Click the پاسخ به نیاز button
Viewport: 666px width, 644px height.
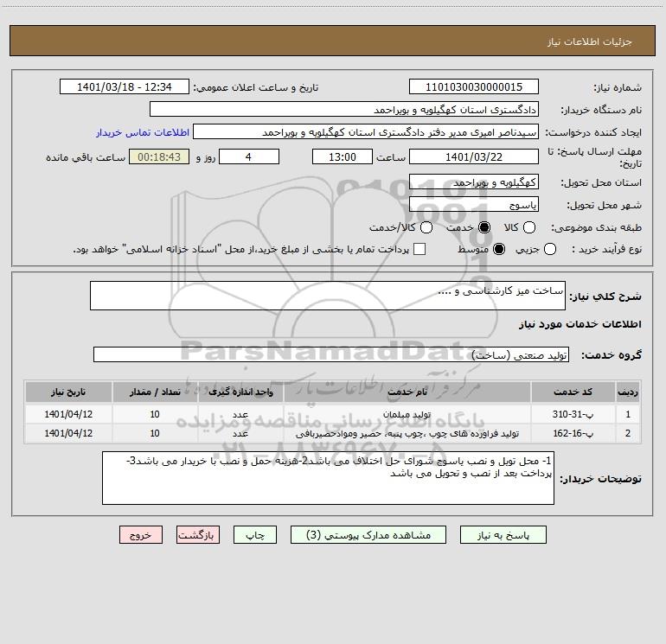tap(503, 535)
